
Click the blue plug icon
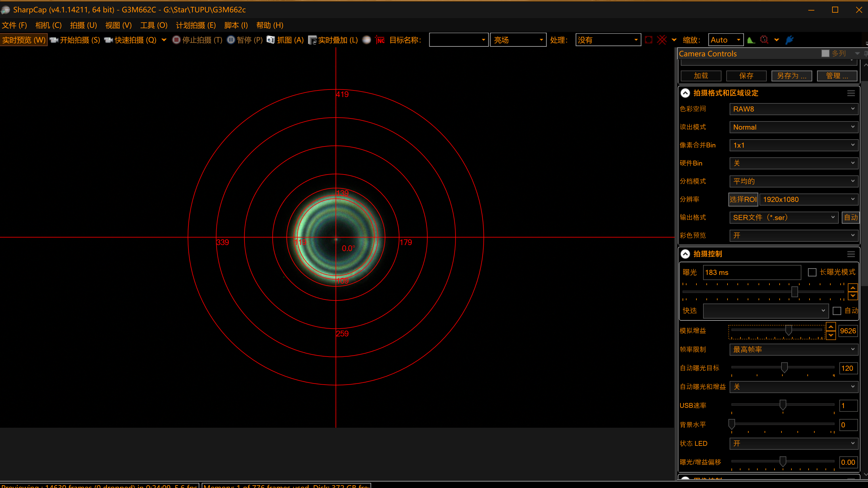(x=790, y=40)
